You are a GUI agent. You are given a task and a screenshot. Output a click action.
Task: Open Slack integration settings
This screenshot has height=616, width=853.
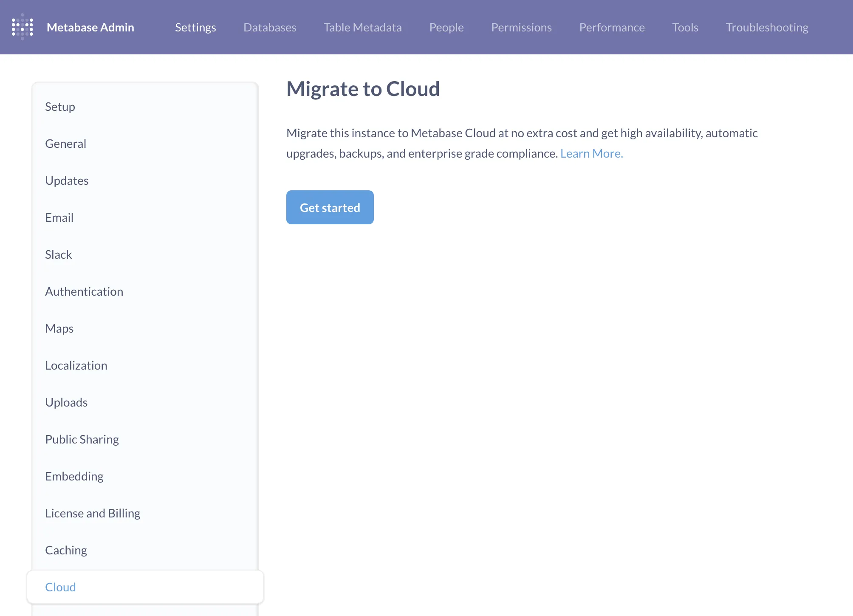pos(59,254)
